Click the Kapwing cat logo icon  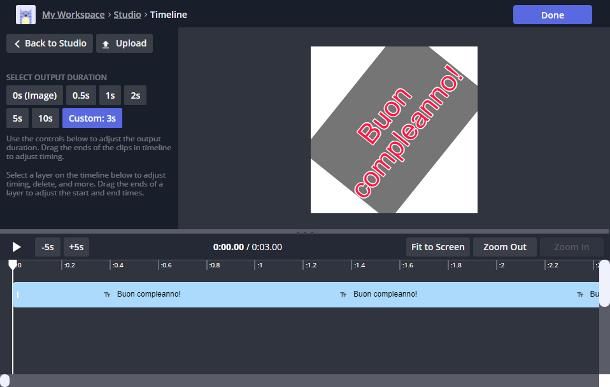(26, 15)
